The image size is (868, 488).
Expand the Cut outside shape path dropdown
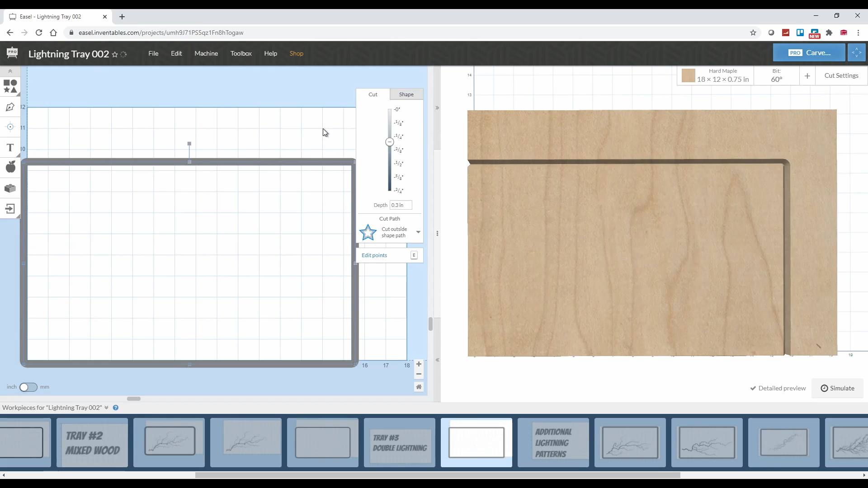click(418, 232)
